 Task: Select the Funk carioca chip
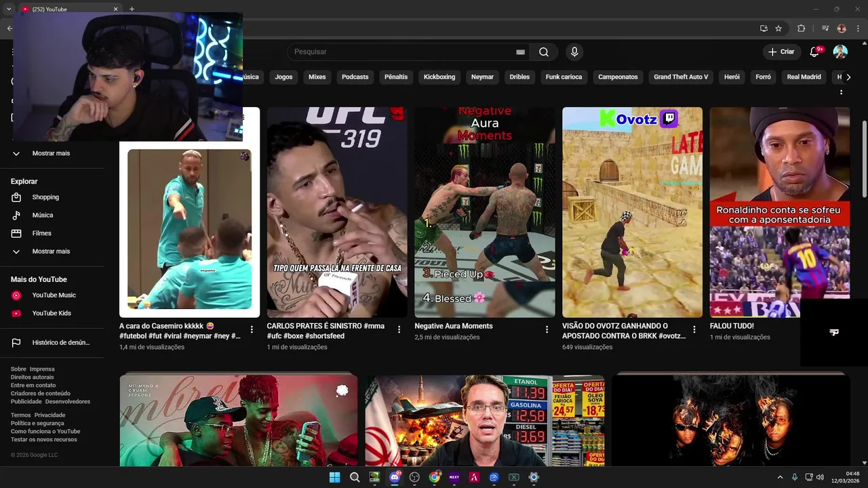click(564, 77)
